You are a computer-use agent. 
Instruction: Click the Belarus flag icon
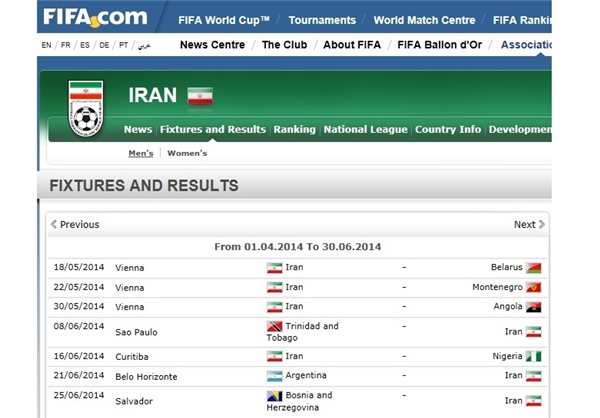click(x=533, y=268)
